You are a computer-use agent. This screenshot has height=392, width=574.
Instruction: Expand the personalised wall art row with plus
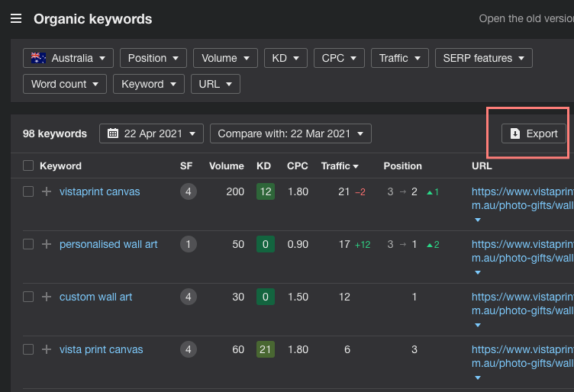(47, 244)
